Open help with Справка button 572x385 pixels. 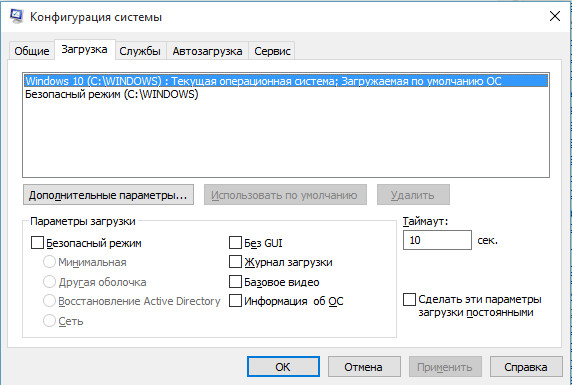[x=526, y=367]
